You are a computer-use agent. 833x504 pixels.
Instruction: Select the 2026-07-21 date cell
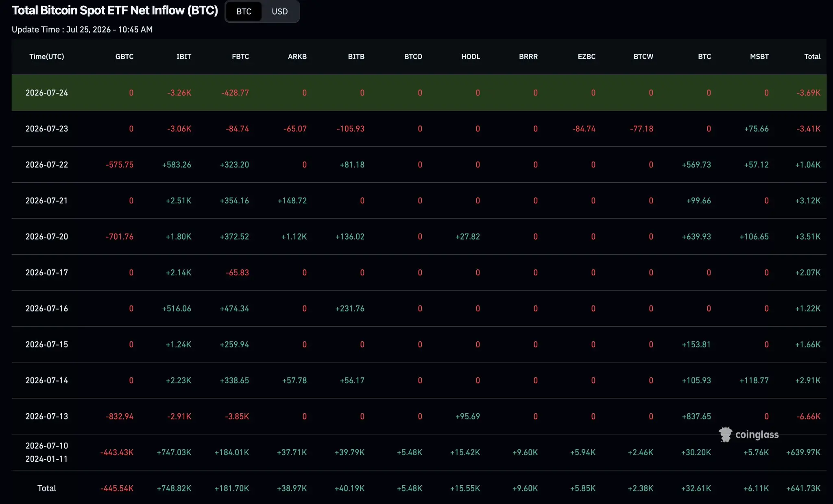47,201
